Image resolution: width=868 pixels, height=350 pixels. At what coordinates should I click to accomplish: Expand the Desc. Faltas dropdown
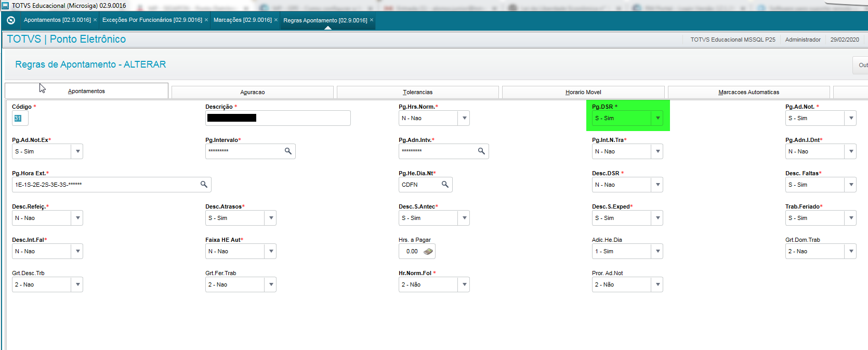(x=851, y=185)
